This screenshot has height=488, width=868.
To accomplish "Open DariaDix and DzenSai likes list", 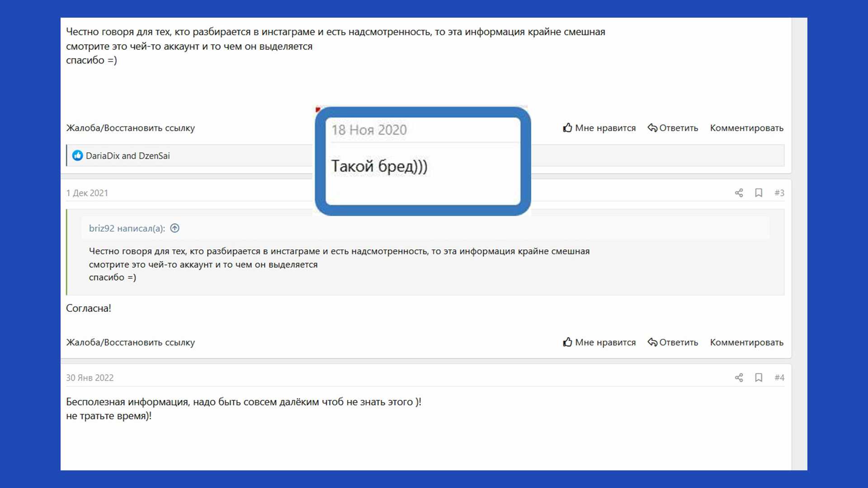I will 127,156.
